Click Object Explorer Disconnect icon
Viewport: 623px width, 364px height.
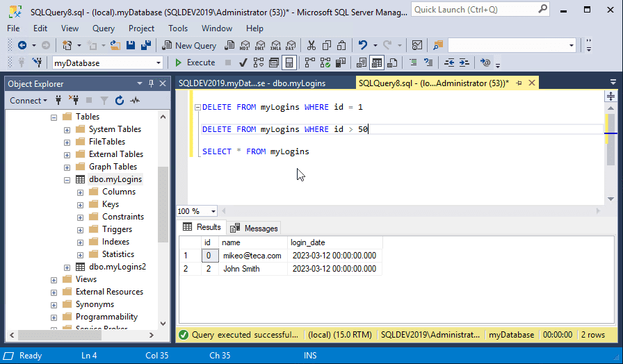coord(74,101)
